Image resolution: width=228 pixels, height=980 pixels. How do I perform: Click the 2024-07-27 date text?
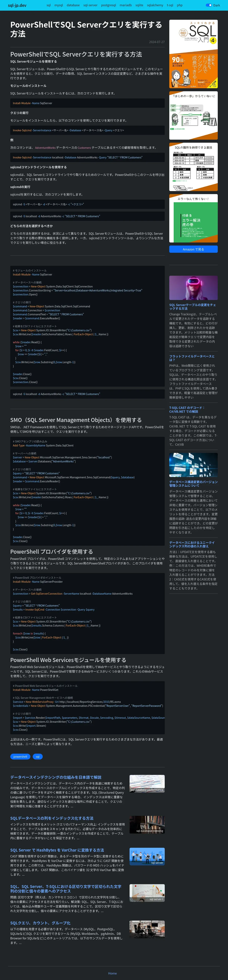pos(157,42)
